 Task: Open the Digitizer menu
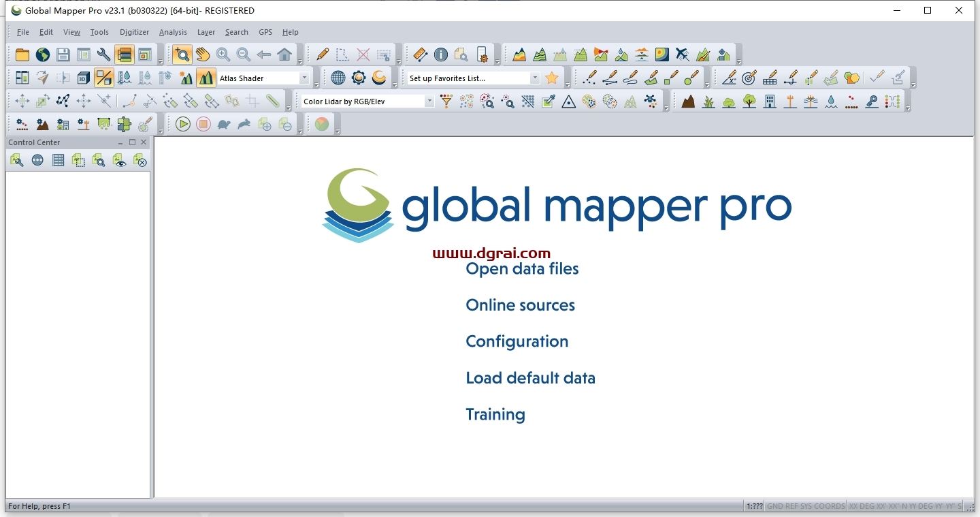[x=134, y=32]
